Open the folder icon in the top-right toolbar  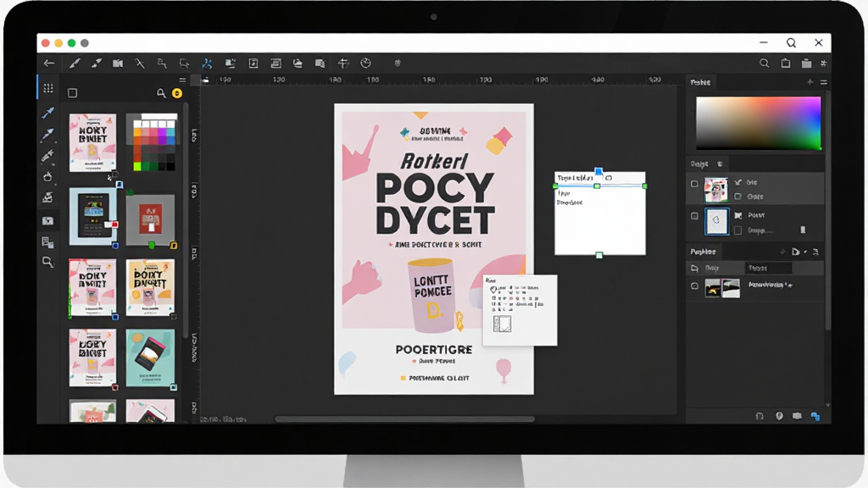tap(807, 64)
